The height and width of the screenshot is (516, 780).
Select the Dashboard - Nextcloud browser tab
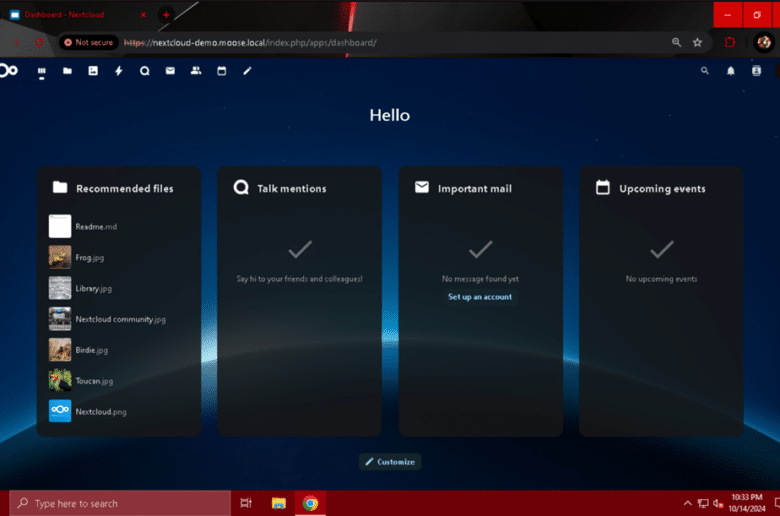tap(77, 14)
